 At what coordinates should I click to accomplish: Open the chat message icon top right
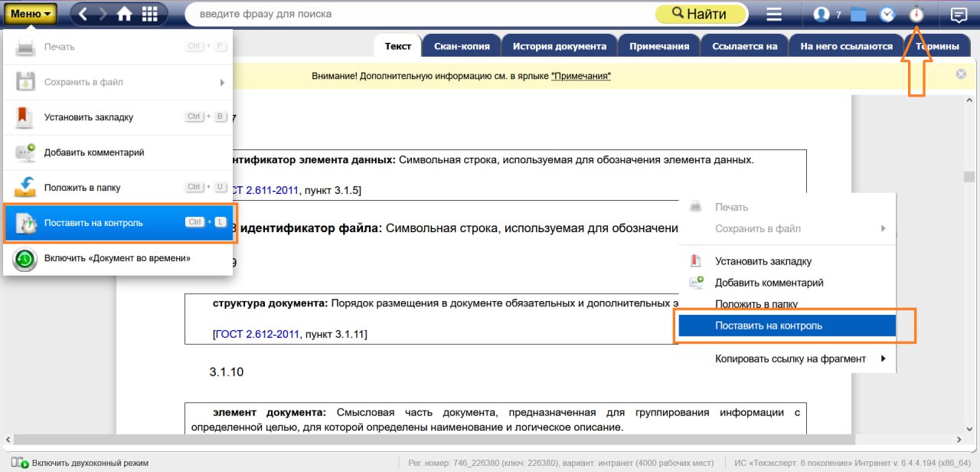pos(958,14)
